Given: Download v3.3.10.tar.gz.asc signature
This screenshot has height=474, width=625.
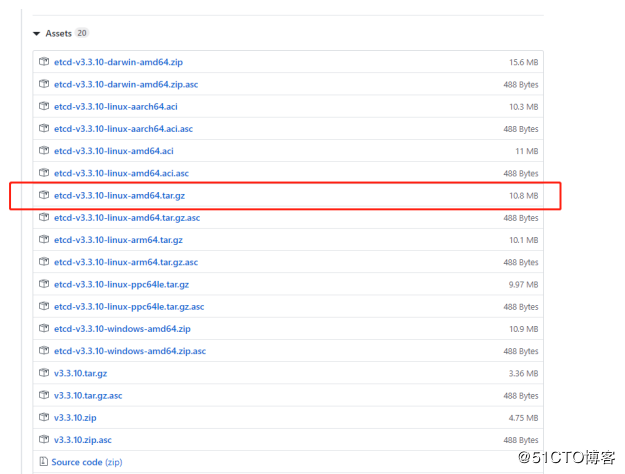Looking at the screenshot, I should [88, 395].
